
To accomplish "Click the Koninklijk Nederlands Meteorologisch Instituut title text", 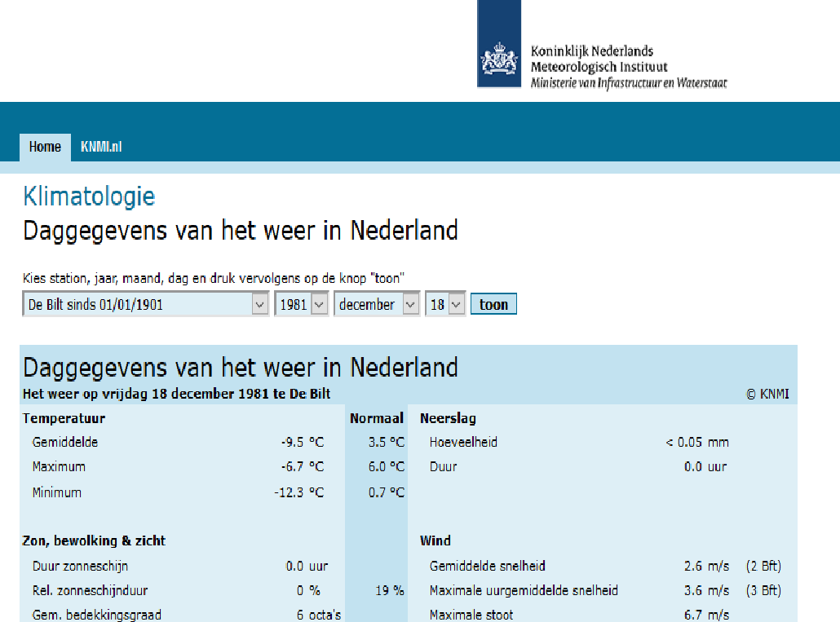I will tap(599, 59).
